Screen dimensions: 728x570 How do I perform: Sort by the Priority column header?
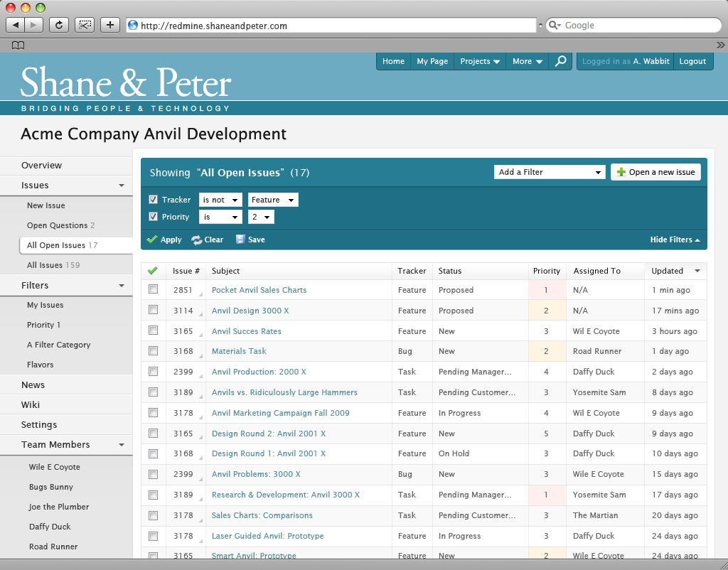(x=547, y=271)
